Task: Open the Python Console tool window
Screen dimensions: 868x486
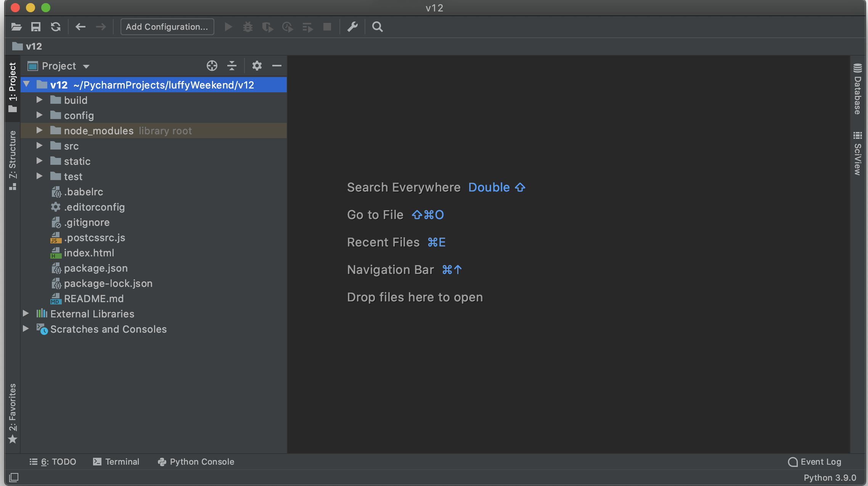Action: pyautogui.click(x=196, y=462)
